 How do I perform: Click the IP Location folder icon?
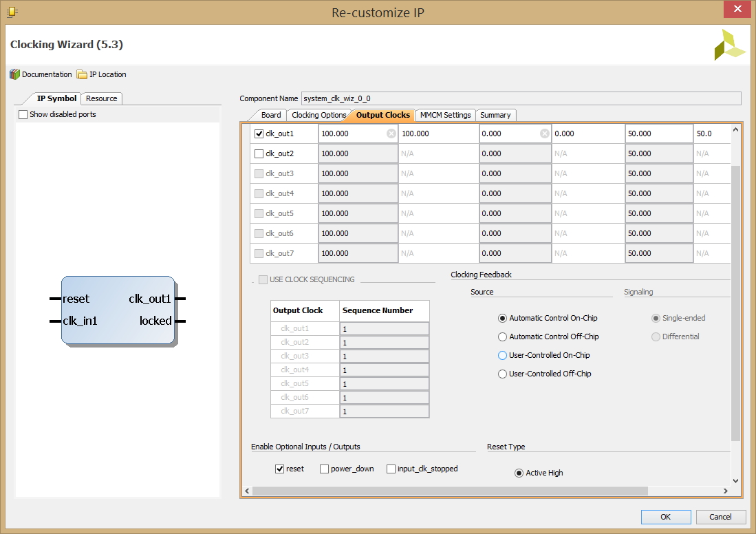pyautogui.click(x=82, y=74)
